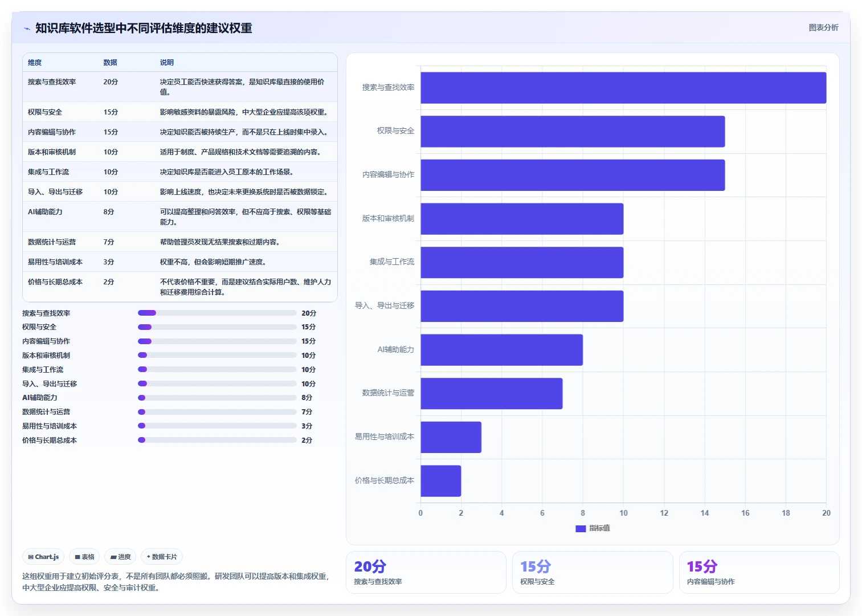
Task: Click the 8分 cell in the table
Action: (109, 212)
